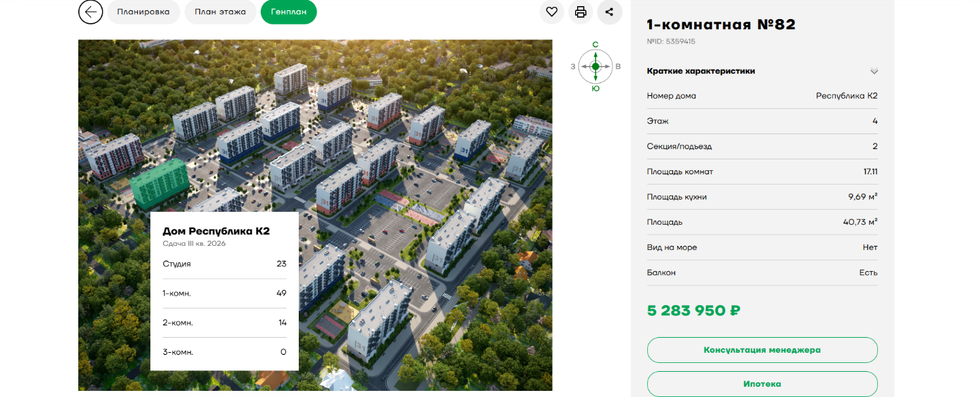
Task: Click the back arrow button
Action: tap(91, 12)
